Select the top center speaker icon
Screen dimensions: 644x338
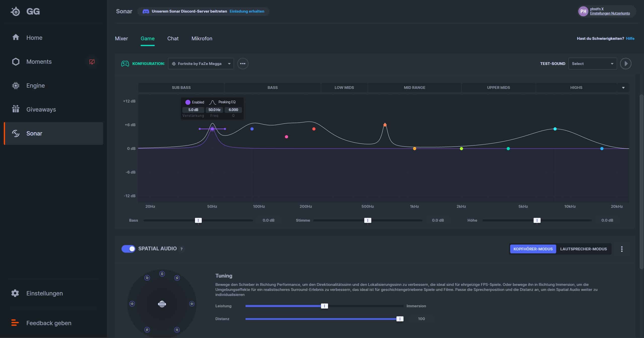[162, 274]
